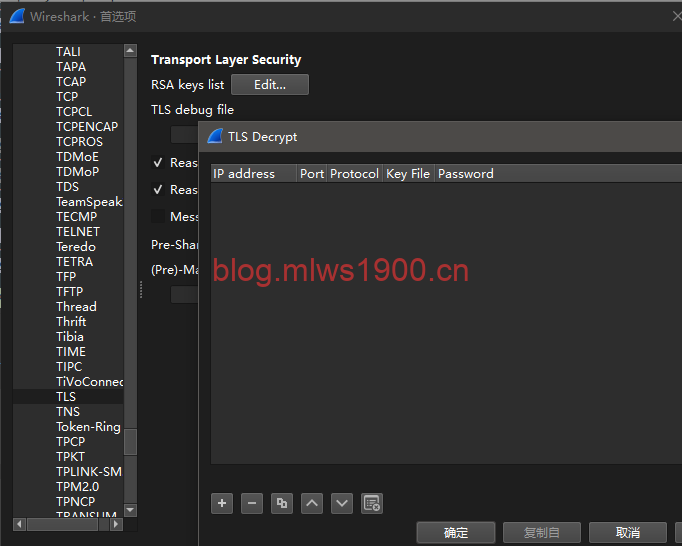Sort by the IP address column header

254,174
